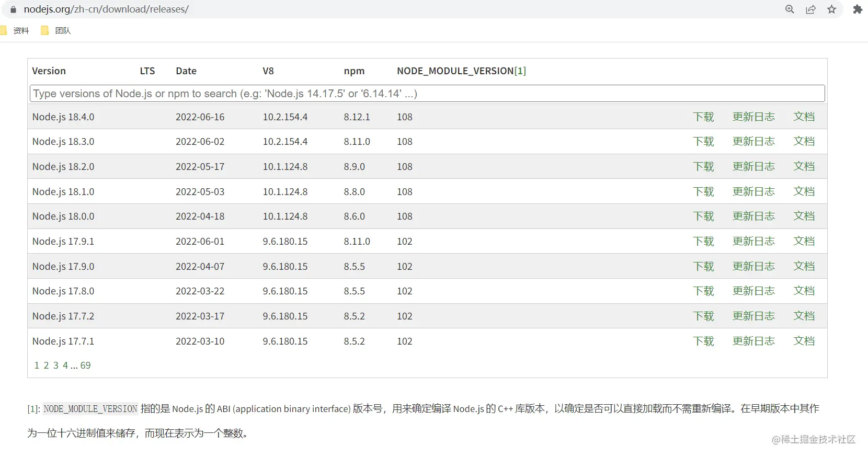868x457 pixels.
Task: Download Node.js 18.2.0
Action: pyautogui.click(x=703, y=167)
